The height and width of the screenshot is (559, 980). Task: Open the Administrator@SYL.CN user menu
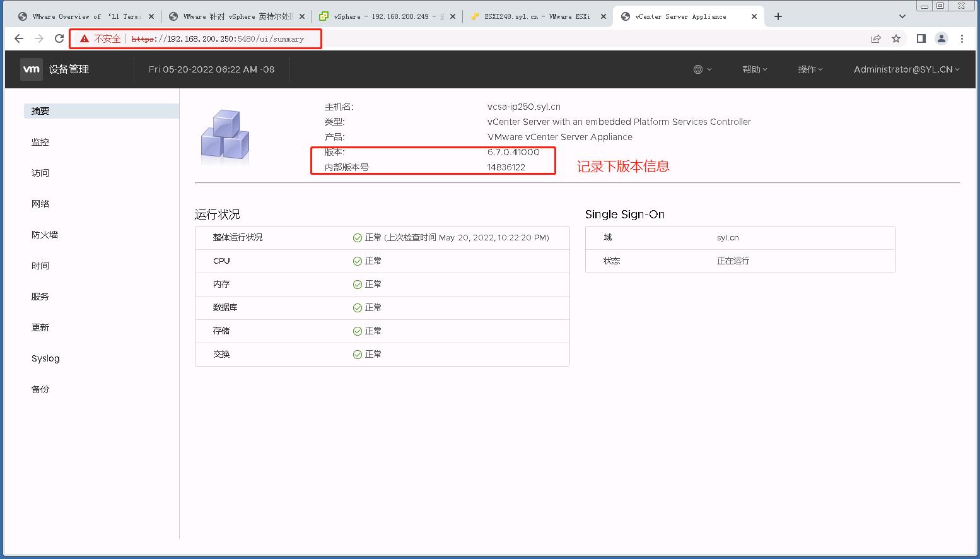906,69
